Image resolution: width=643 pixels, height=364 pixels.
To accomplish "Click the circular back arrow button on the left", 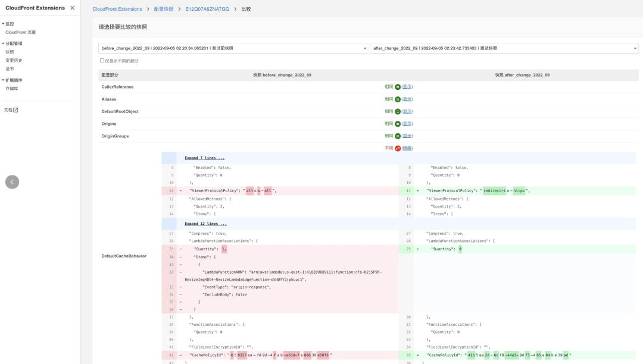I will [x=12, y=182].
